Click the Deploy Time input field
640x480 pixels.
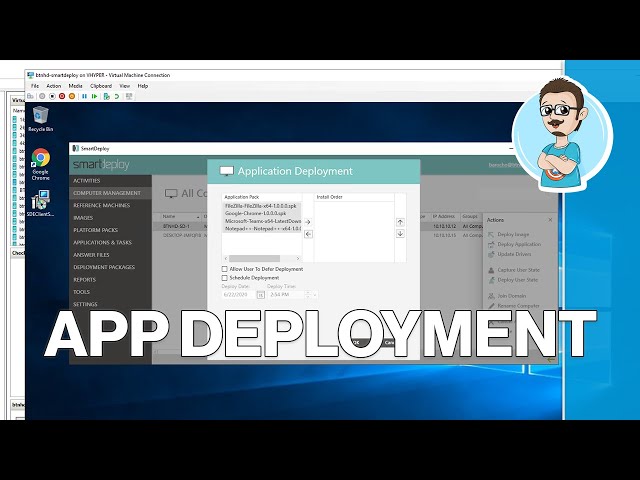click(287, 295)
